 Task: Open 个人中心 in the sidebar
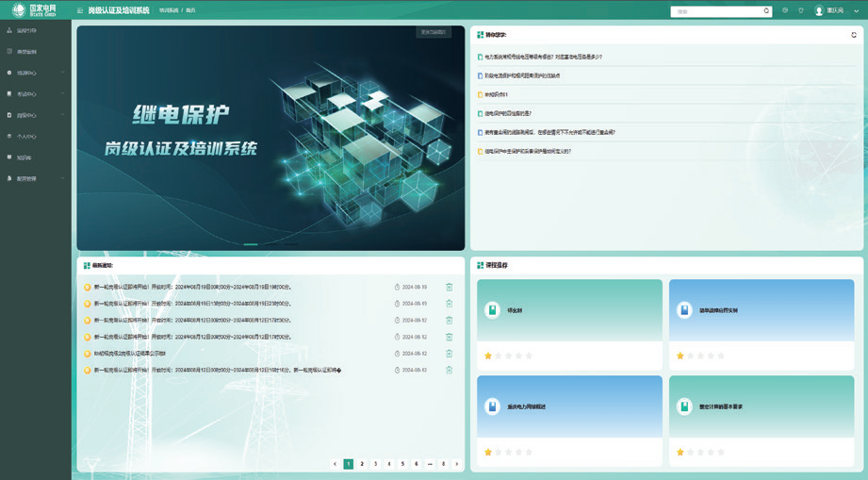26,137
